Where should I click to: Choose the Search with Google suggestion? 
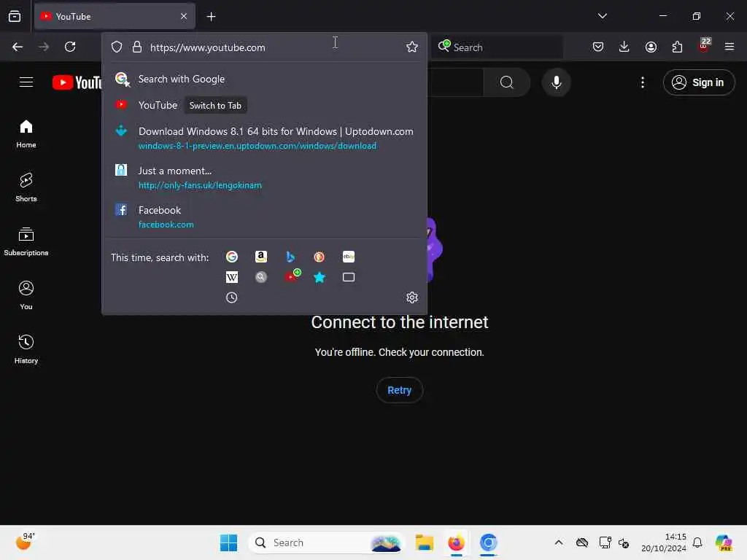pos(264,79)
